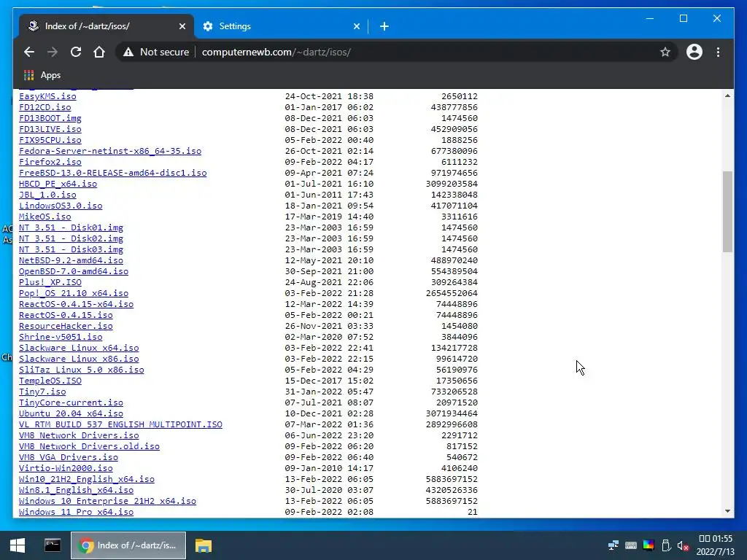This screenshot has height=560, width=747.
Task: Click the Chrome taskbar button
Action: pyautogui.click(x=128, y=545)
